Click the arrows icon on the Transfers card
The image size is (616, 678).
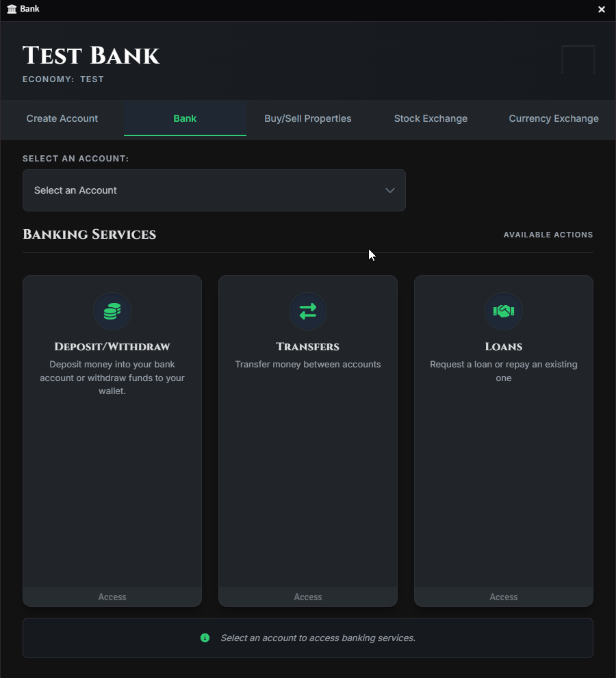click(308, 311)
